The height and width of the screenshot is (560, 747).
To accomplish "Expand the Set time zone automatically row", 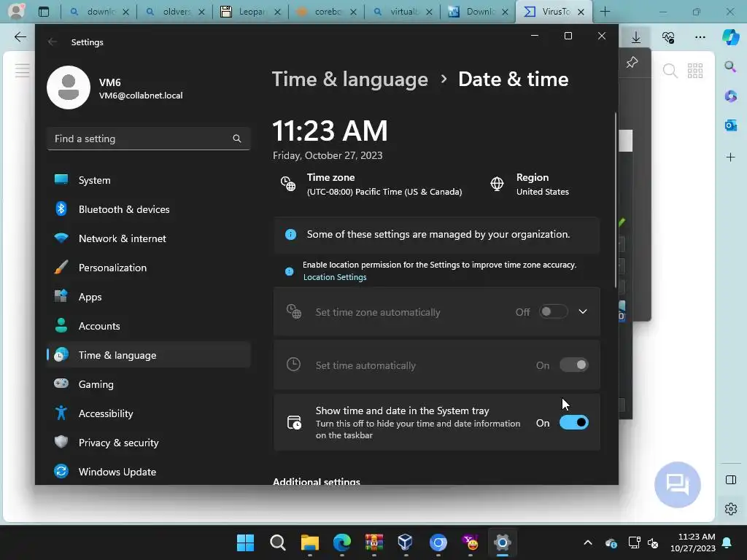I will 583,311.
